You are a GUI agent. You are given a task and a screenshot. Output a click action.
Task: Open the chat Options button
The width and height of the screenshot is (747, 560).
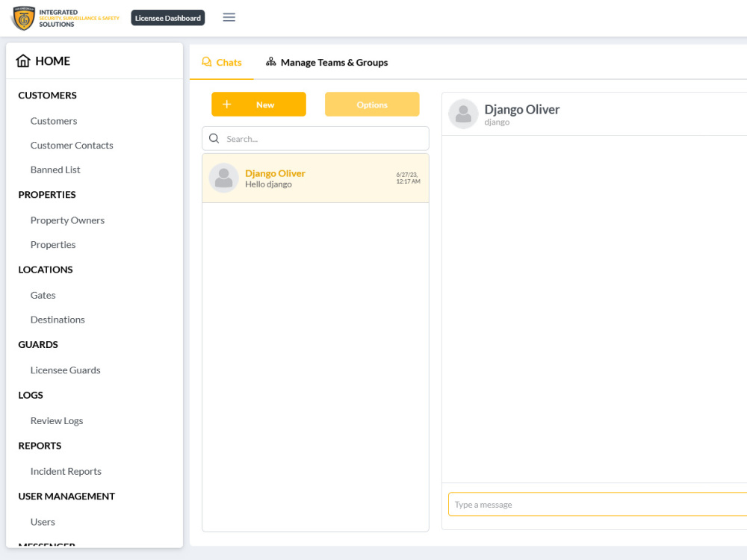(372, 105)
